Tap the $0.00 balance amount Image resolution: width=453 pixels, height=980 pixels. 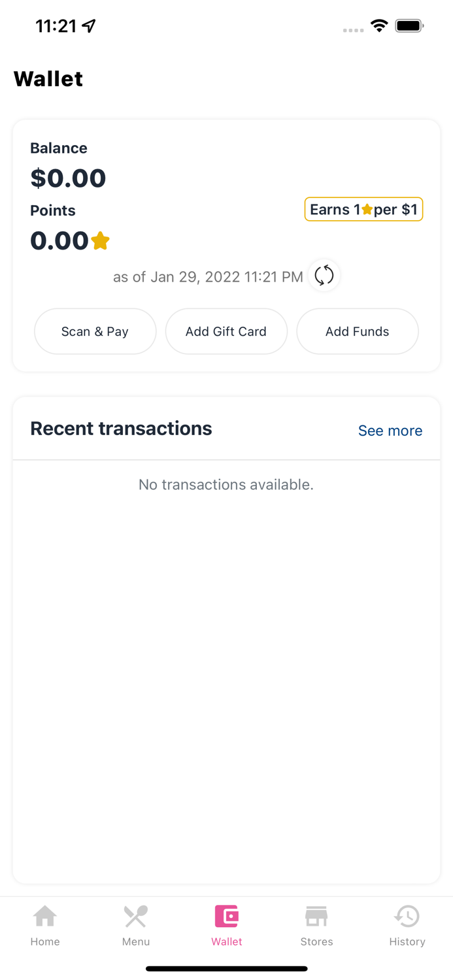(68, 178)
